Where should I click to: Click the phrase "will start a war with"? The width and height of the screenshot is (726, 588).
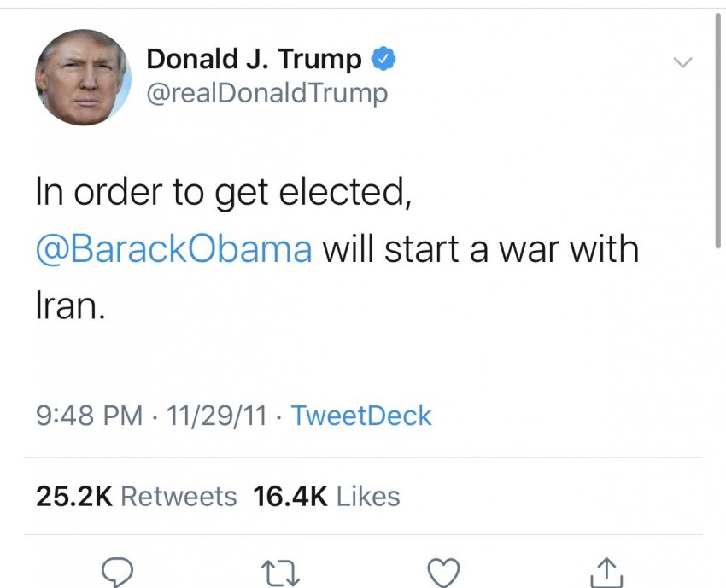[480, 249]
